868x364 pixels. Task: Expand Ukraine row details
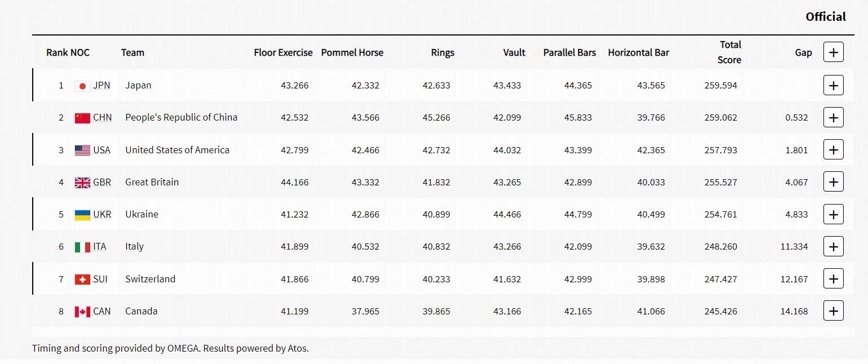tap(833, 214)
